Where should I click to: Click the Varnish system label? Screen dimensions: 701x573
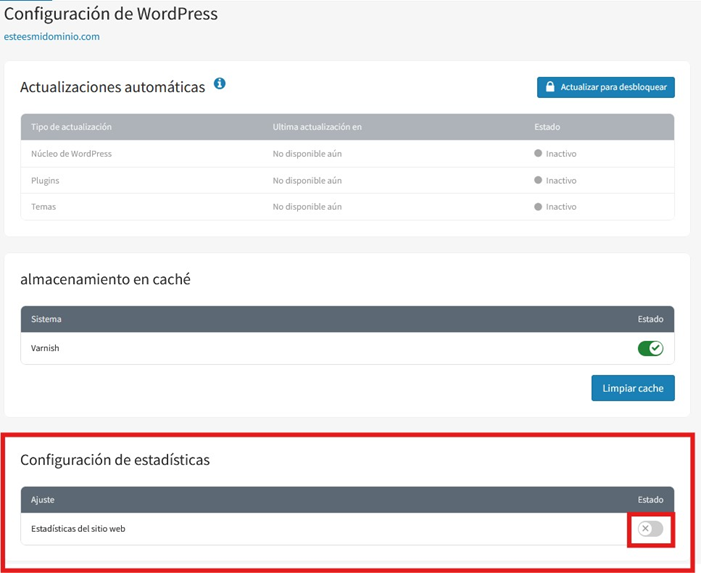coord(45,348)
